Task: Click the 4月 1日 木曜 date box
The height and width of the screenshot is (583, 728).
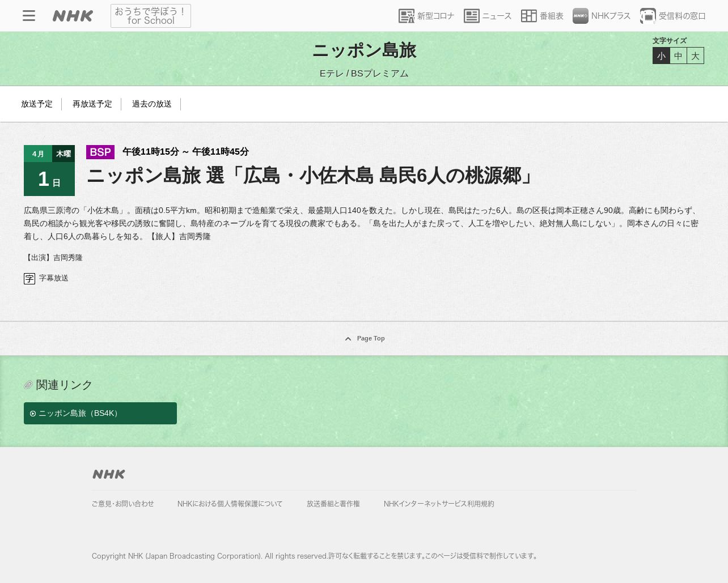Action: [x=49, y=171]
